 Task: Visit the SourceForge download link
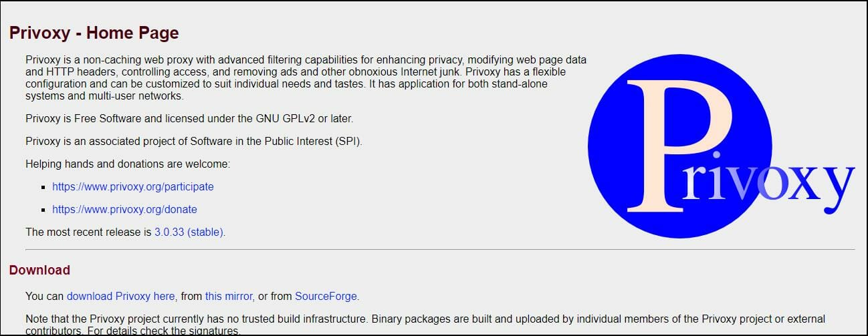point(326,296)
